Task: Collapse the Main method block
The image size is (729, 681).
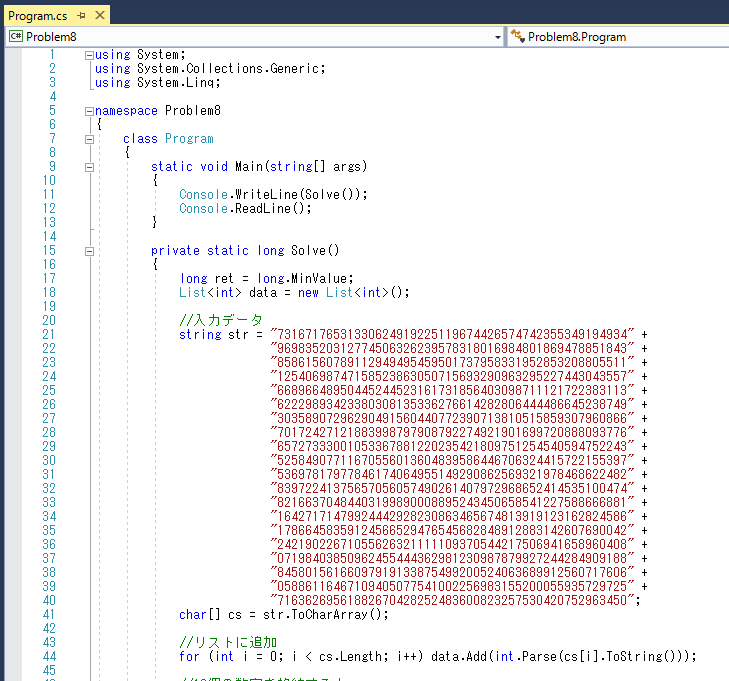Action: pos(89,167)
